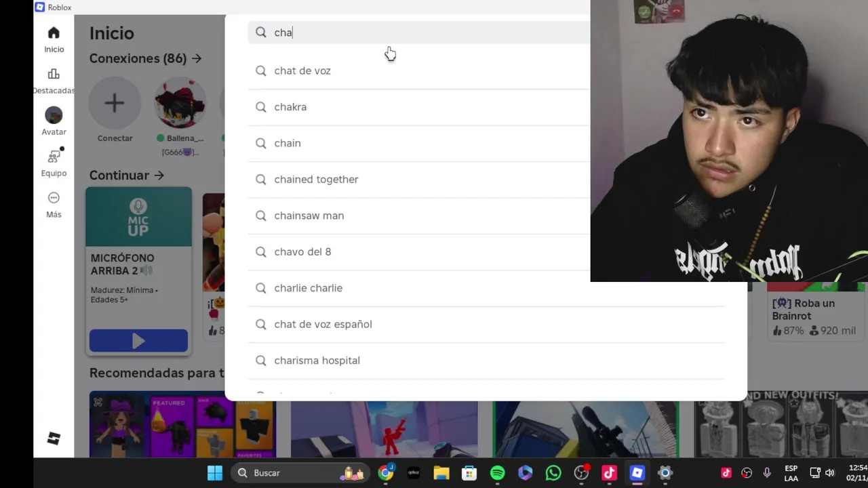868x488 pixels.
Task: Click the Conectar plus button
Action: [115, 103]
